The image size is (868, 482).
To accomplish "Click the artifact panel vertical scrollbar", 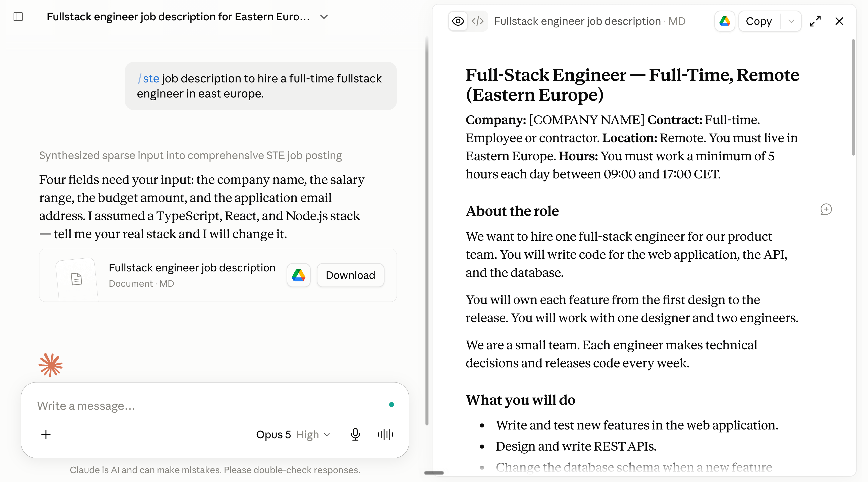I will tap(853, 98).
